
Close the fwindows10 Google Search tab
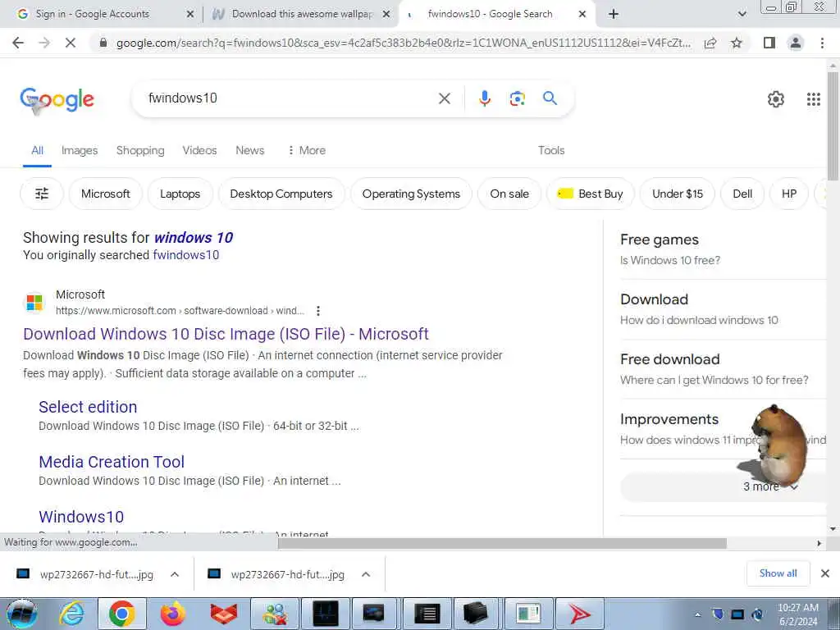pos(582,14)
